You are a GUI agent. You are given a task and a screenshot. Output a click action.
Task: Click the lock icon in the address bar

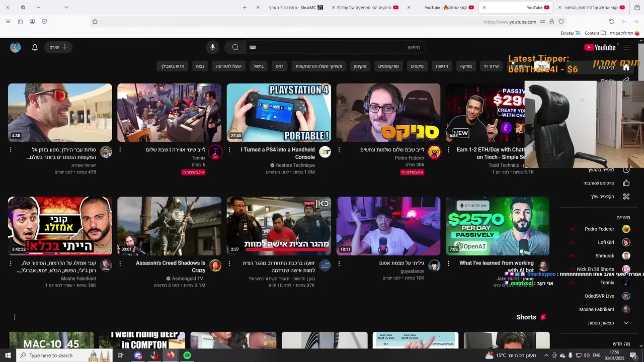point(551,22)
